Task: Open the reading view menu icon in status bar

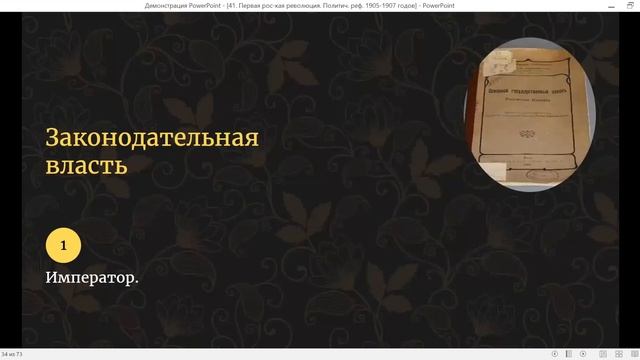Action: [x=569, y=354]
